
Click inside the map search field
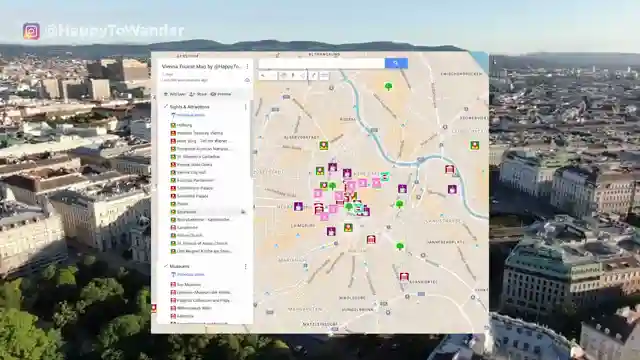(x=322, y=63)
